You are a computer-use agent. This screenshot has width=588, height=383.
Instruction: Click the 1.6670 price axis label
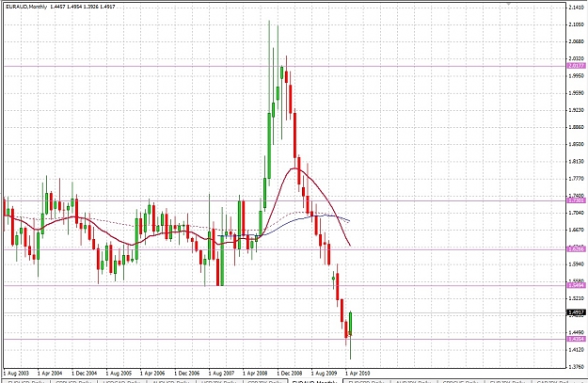(x=577, y=230)
